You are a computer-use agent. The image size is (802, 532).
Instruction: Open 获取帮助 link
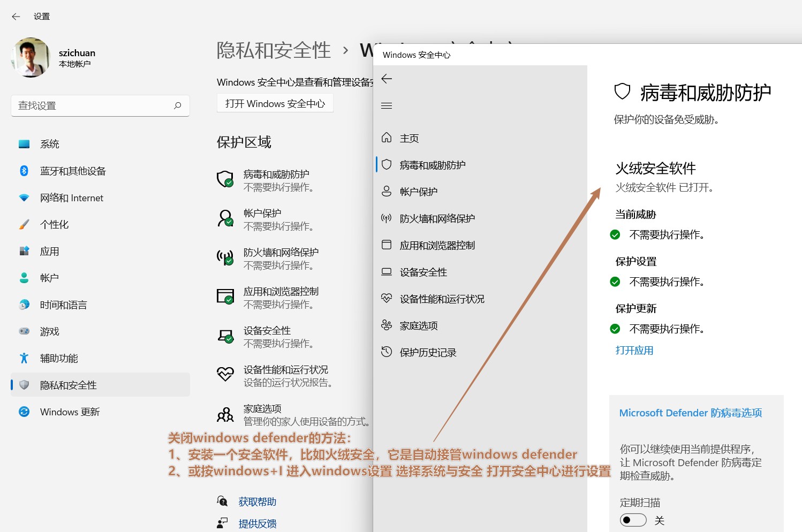tap(258, 501)
